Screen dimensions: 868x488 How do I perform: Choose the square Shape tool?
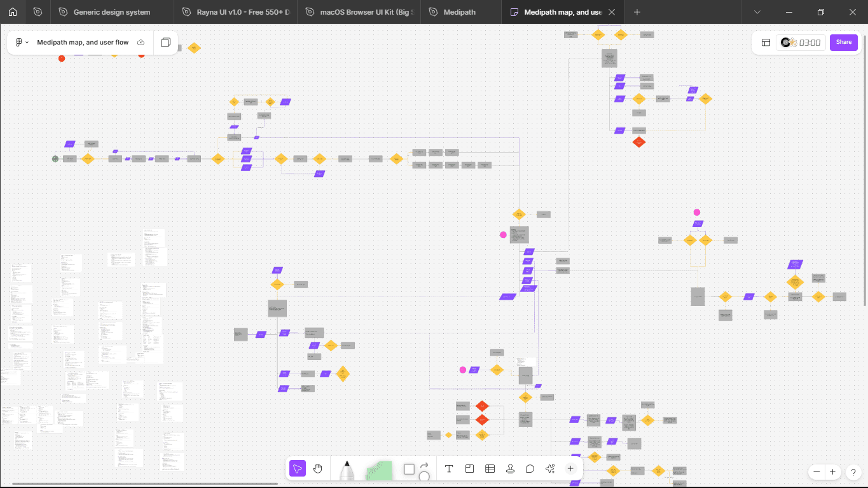click(x=409, y=469)
